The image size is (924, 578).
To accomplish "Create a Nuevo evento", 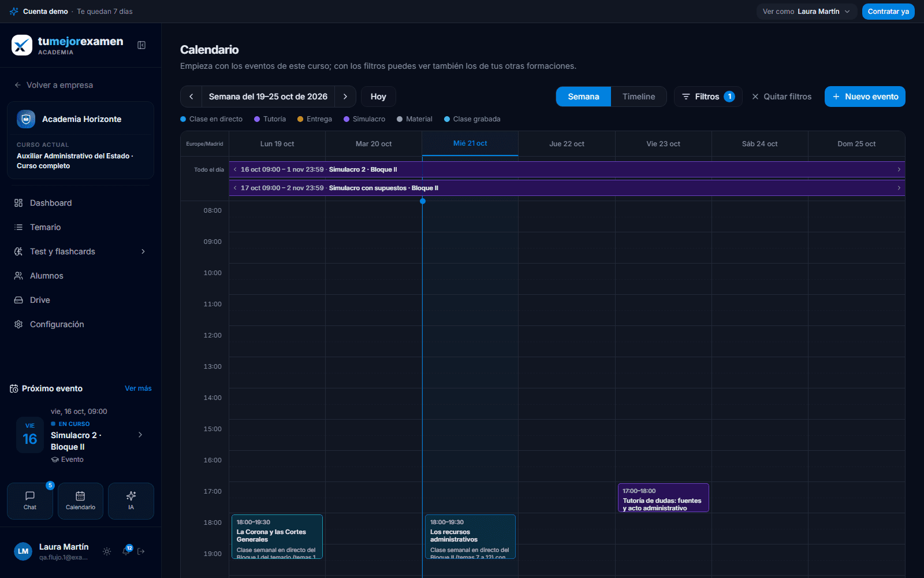I will tap(865, 97).
